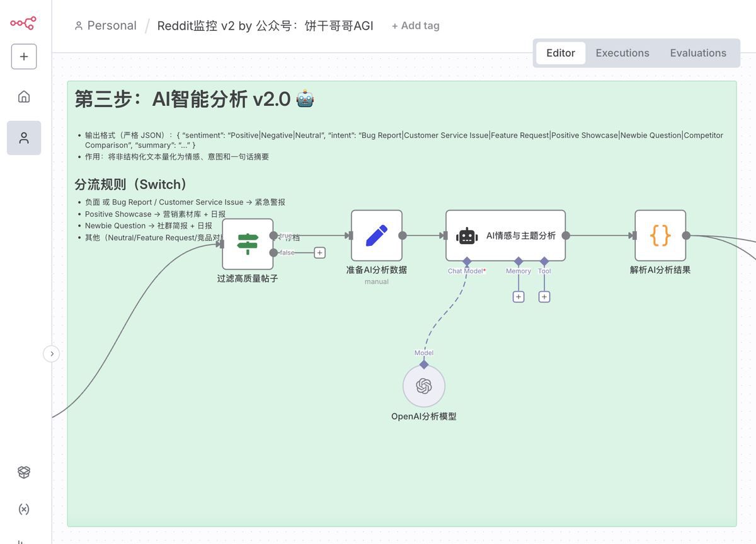Open the pen icon node 准备AI分析数据

376,235
